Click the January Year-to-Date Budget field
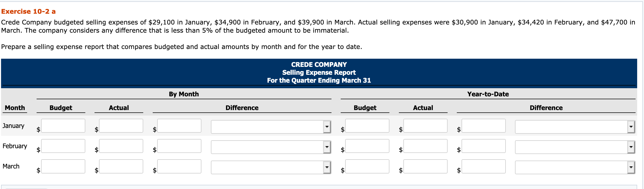Viewport: 644px width, 189px height. pos(367,126)
